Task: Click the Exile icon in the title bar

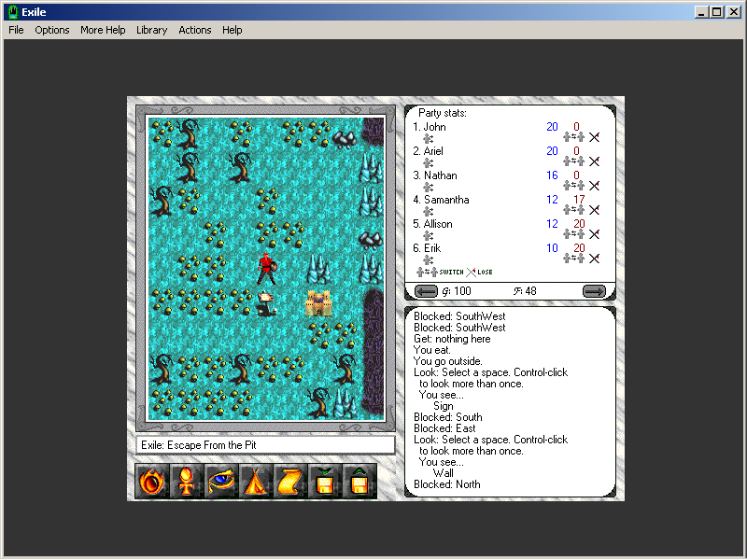Action: coord(12,10)
